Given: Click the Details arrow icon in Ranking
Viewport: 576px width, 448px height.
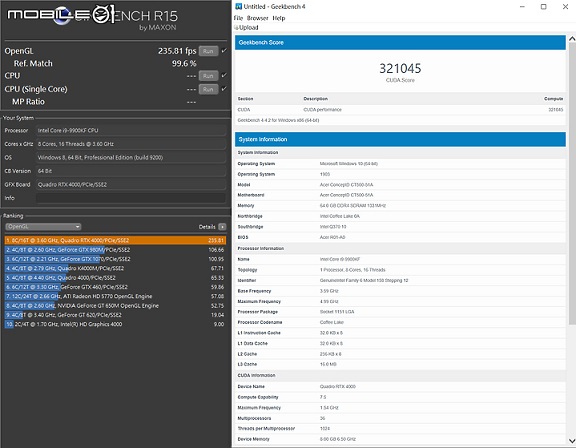Looking at the screenshot, I should pyautogui.click(x=222, y=227).
